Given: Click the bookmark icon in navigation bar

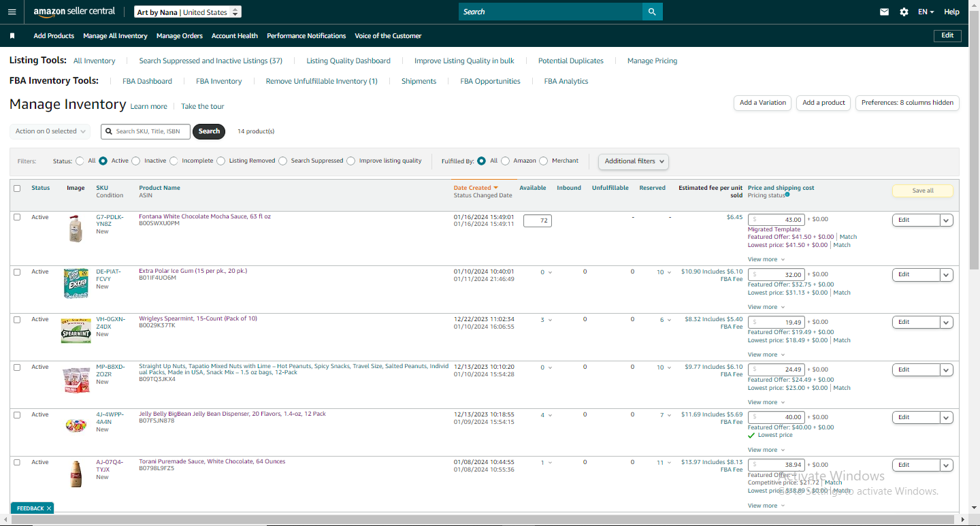Looking at the screenshot, I should pyautogui.click(x=12, y=35).
